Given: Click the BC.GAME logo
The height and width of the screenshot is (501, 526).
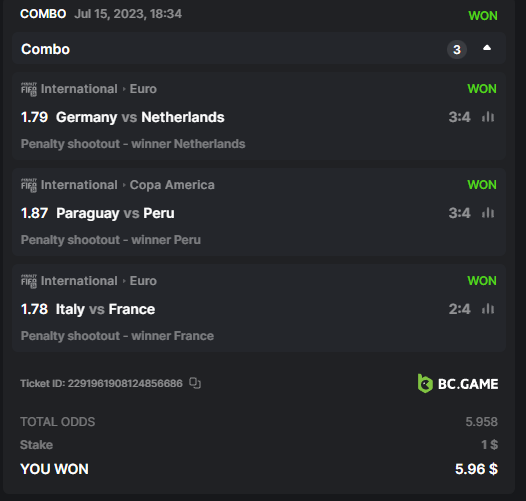Looking at the screenshot, I should pos(458,383).
